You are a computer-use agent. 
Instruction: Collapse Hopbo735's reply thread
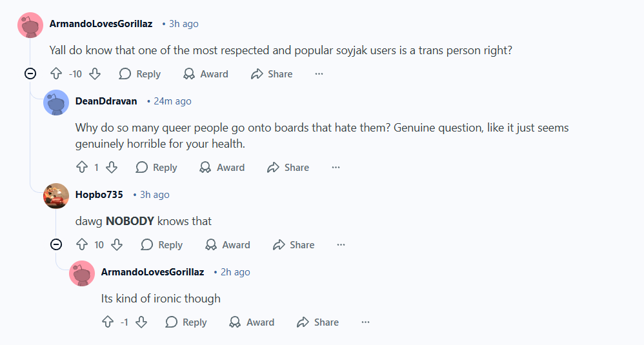click(56, 245)
